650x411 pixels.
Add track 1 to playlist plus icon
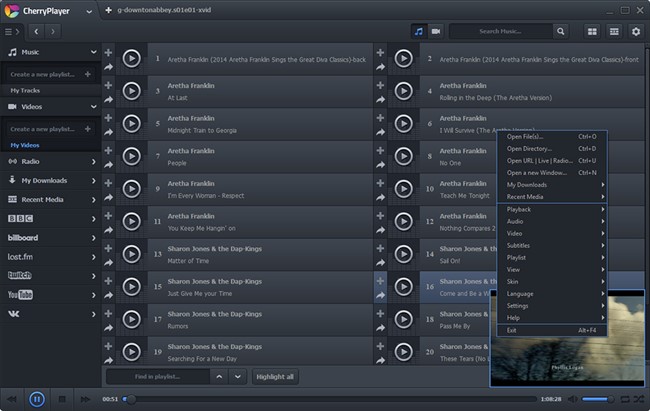pos(108,53)
